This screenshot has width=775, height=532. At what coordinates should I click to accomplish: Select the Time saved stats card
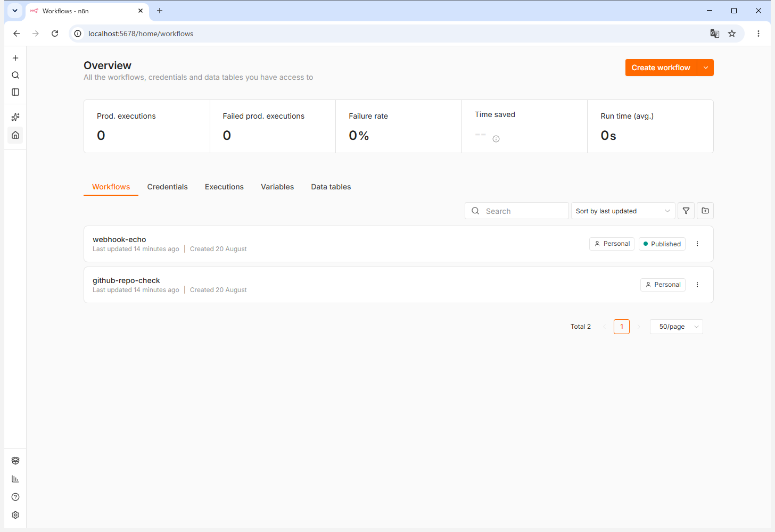(525, 127)
